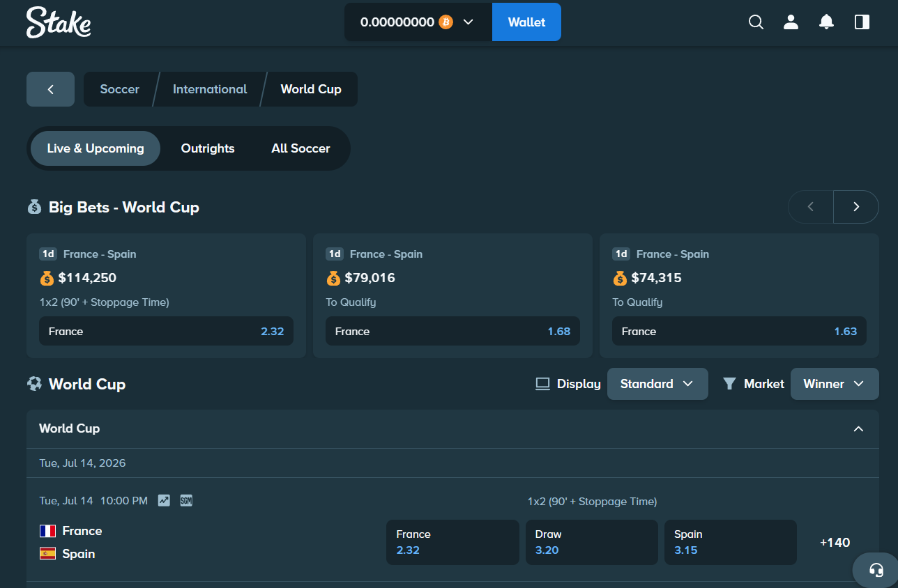Open notifications bell icon
This screenshot has width=898, height=588.
click(826, 22)
